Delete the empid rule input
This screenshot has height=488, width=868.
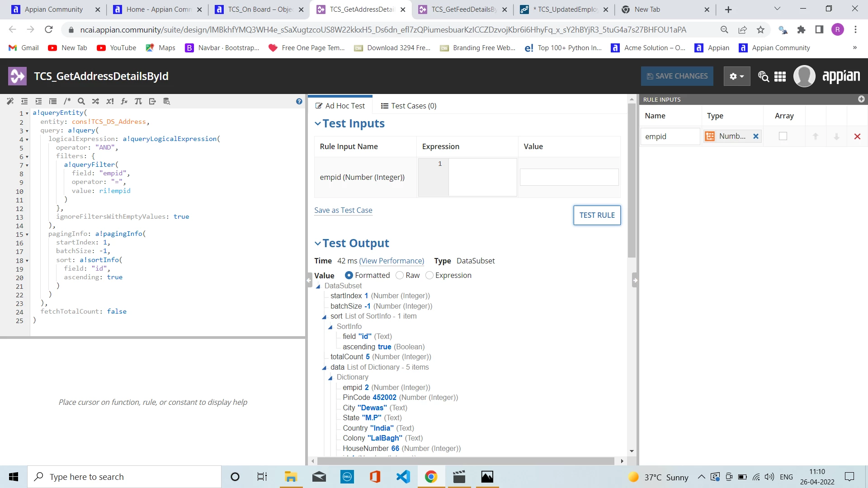click(857, 136)
